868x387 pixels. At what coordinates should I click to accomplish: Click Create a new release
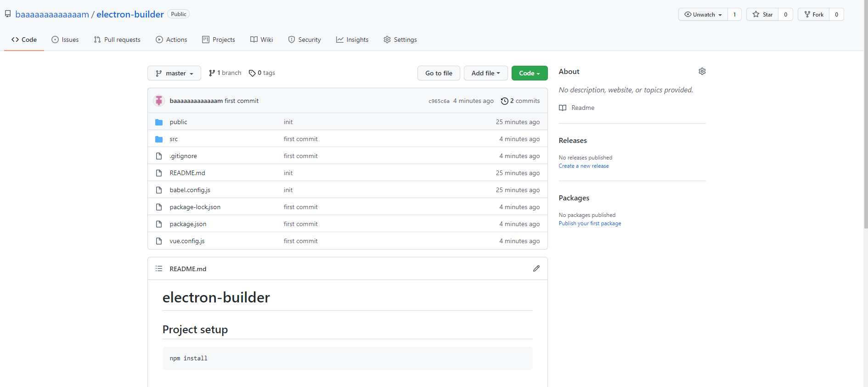(x=583, y=166)
